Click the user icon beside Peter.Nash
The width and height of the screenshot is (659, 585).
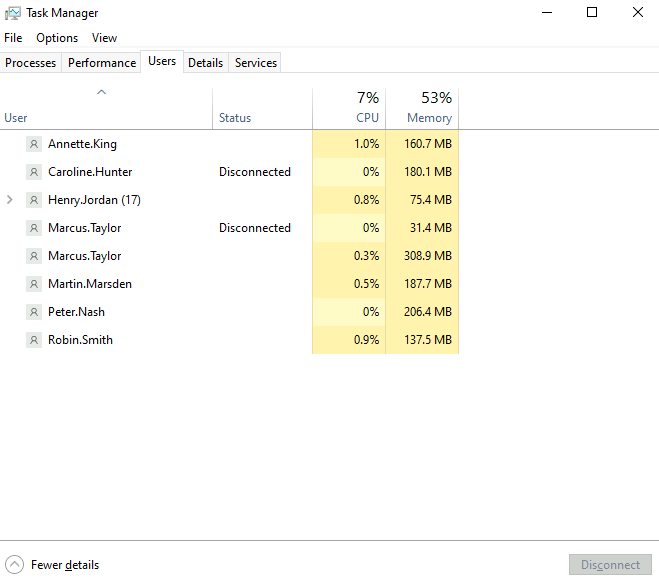click(34, 312)
